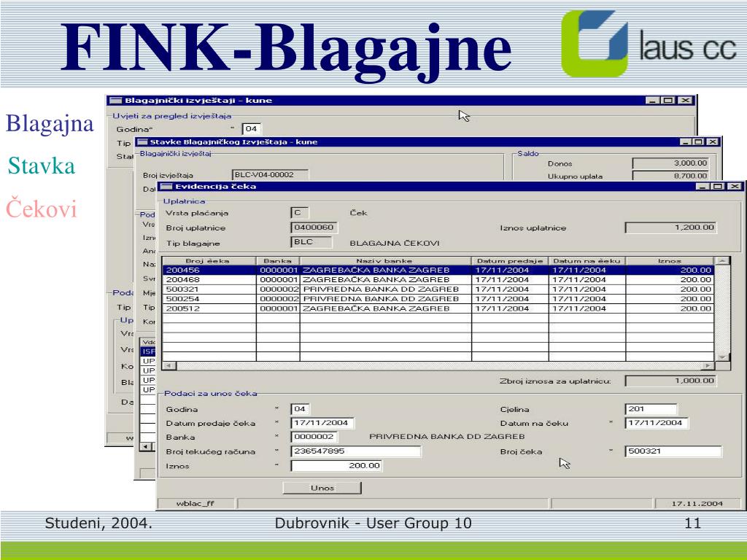Focus the Banka code field 0000002

(x=314, y=437)
